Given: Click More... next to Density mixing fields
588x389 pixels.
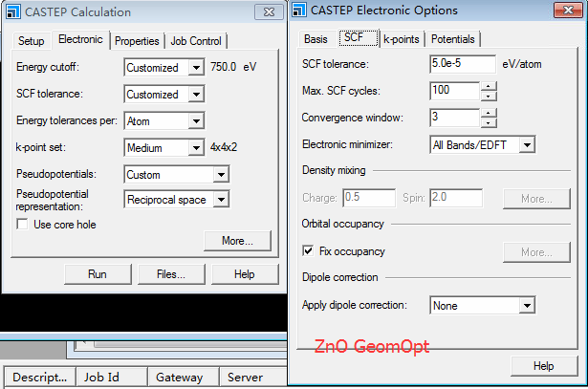Looking at the screenshot, I should coord(536,199).
